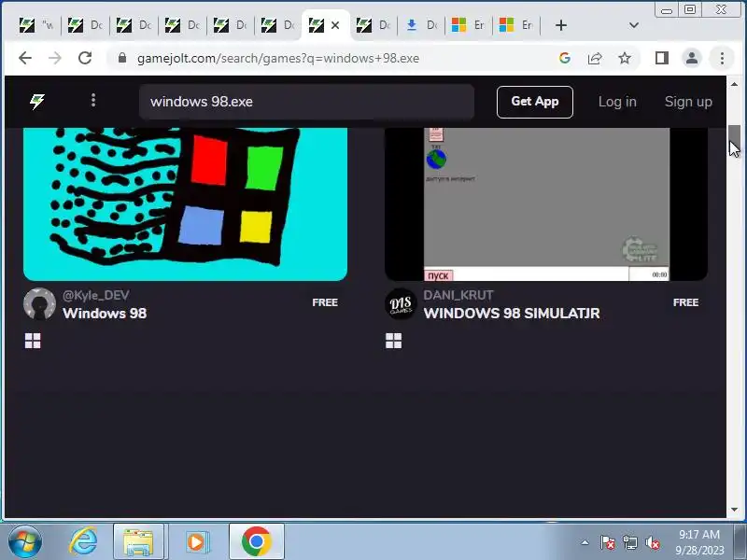Screen dimensions: 747x560
Task: Click the padlock site info icon
Action: (x=122, y=58)
